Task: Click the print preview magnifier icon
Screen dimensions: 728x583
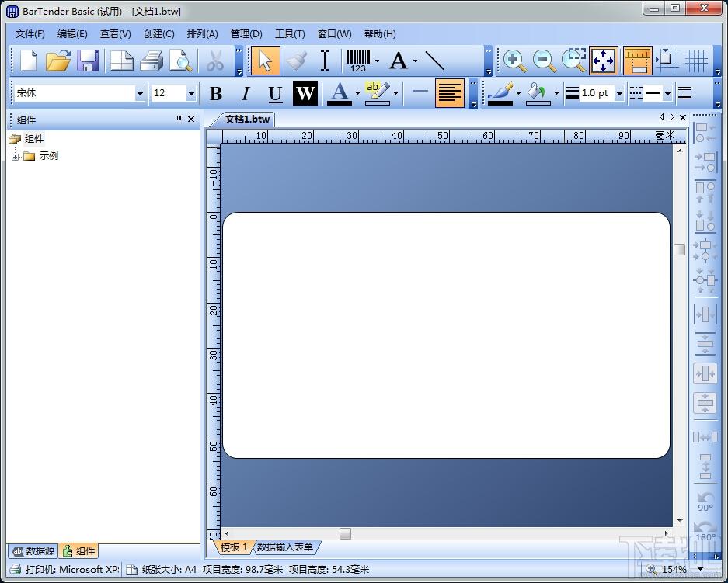Action: coord(180,61)
